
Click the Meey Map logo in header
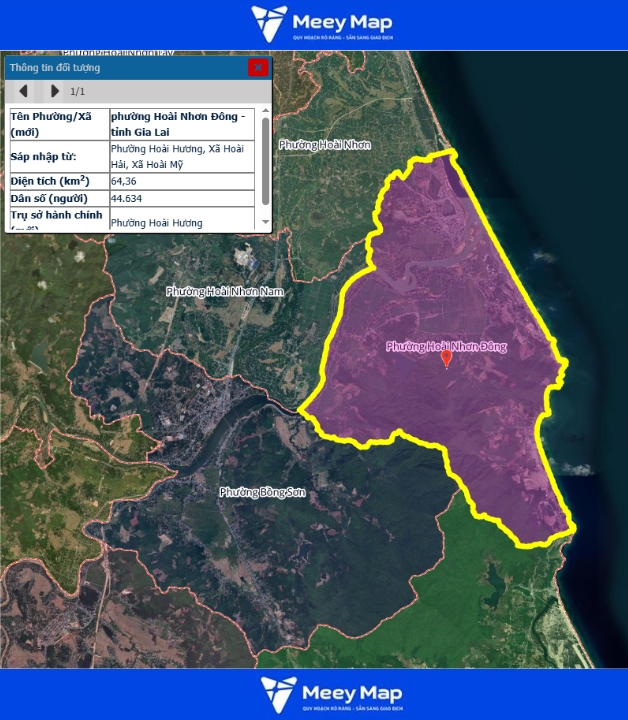[x=321, y=24]
